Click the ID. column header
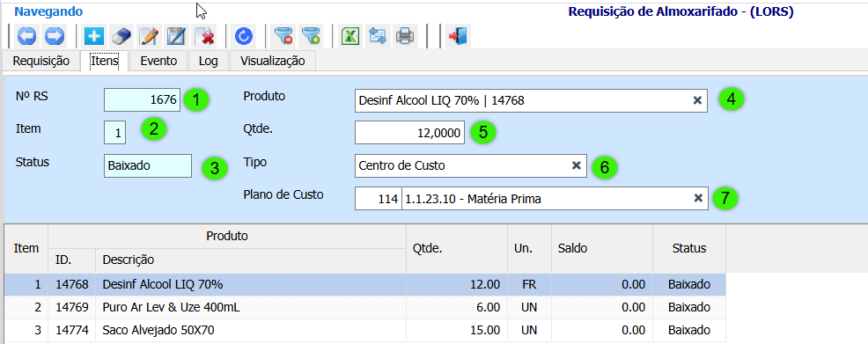 pos(72,260)
